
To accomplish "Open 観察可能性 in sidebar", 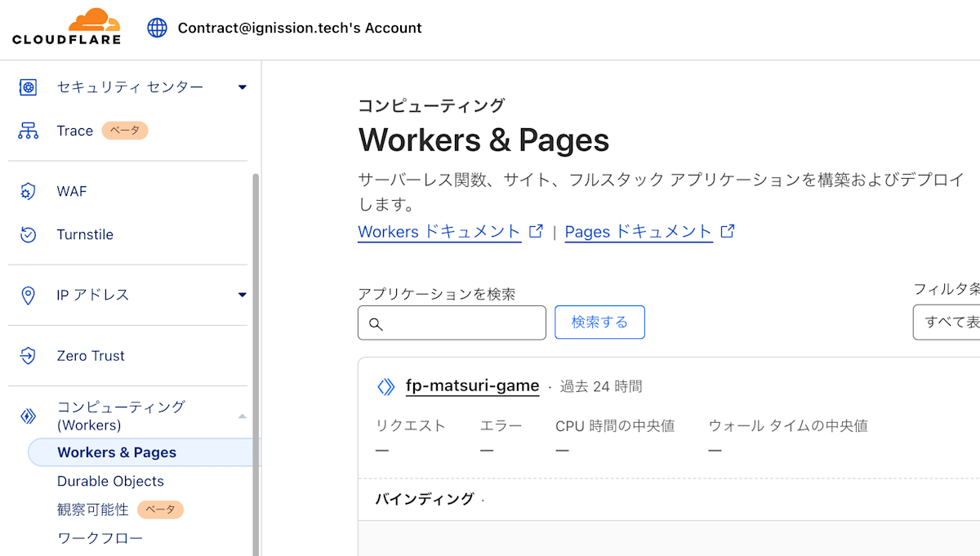I will tap(93, 509).
